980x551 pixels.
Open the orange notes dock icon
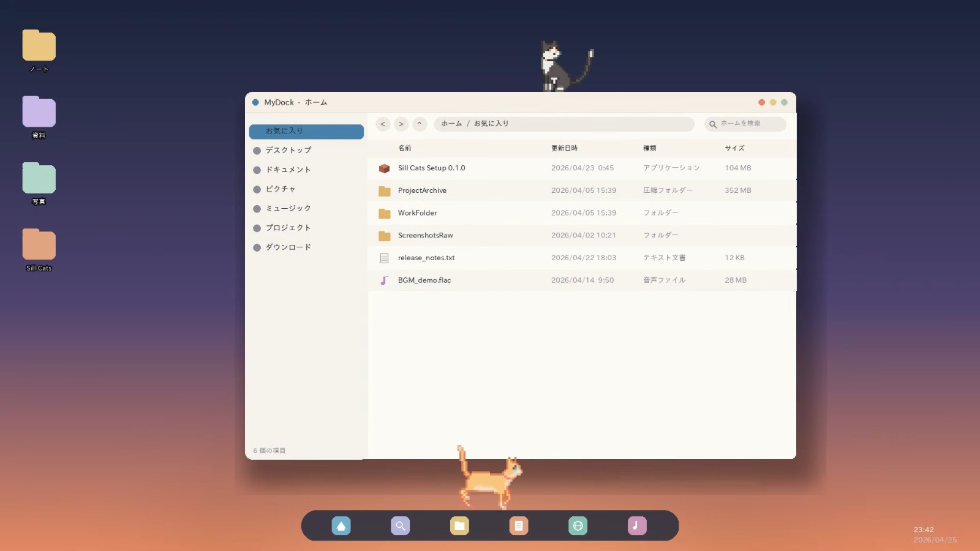pos(519,526)
